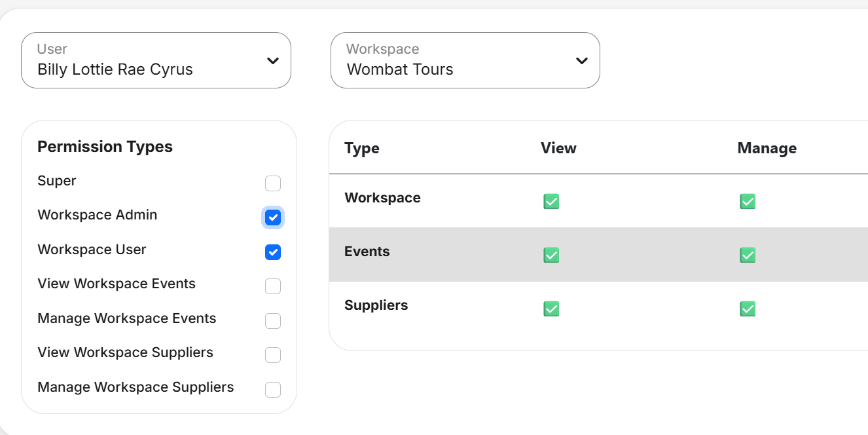868x435 pixels.
Task: Click the green Events View checkmark icon
Action: coord(551,255)
